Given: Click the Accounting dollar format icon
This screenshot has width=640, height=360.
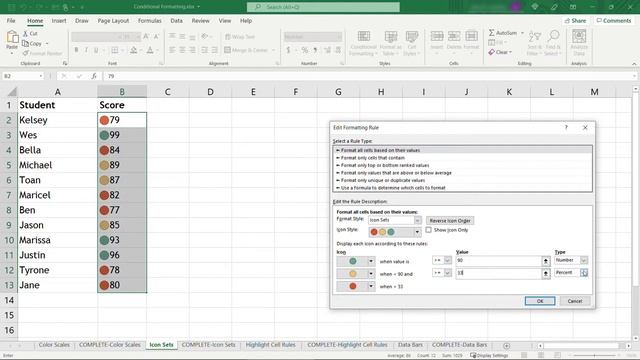Looking at the screenshot, I should click(x=288, y=50).
